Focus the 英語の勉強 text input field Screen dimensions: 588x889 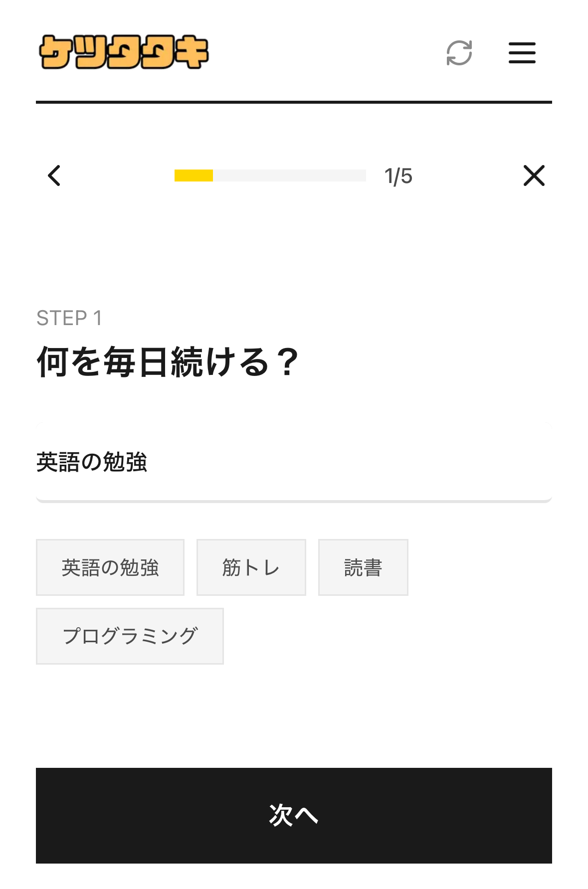coord(293,462)
